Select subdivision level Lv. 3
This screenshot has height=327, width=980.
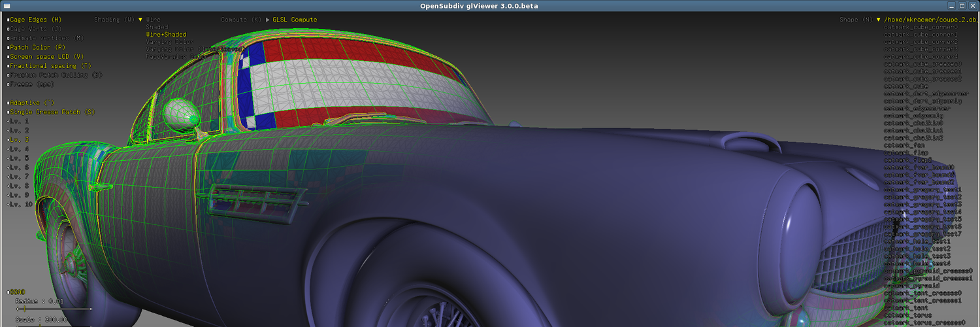[x=19, y=139]
